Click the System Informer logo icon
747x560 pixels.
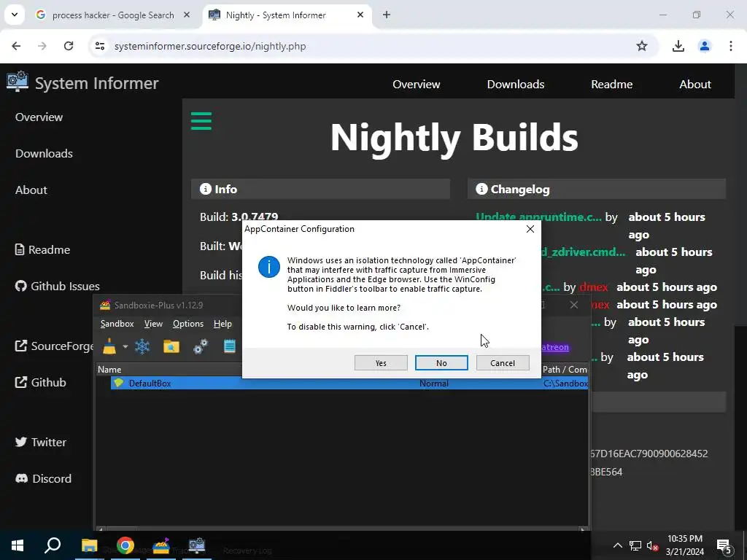(x=18, y=82)
